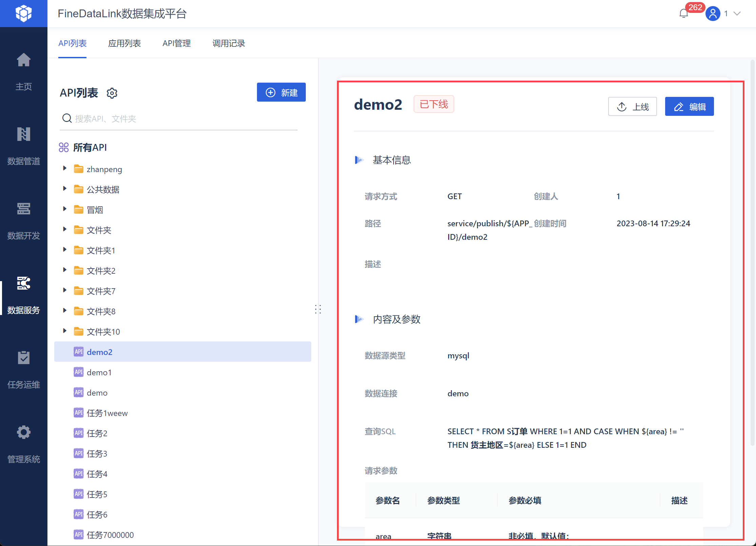Expand the 文件夹2 folder
This screenshot has height=546, width=756.
[65, 270]
